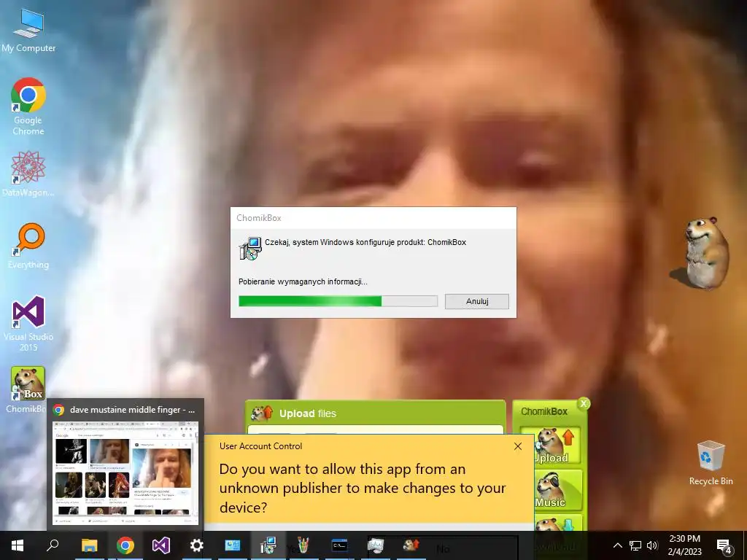747x560 pixels.
Task: Switch to ChomikBox hamster in the taskbar
Action: pyautogui.click(x=411, y=545)
